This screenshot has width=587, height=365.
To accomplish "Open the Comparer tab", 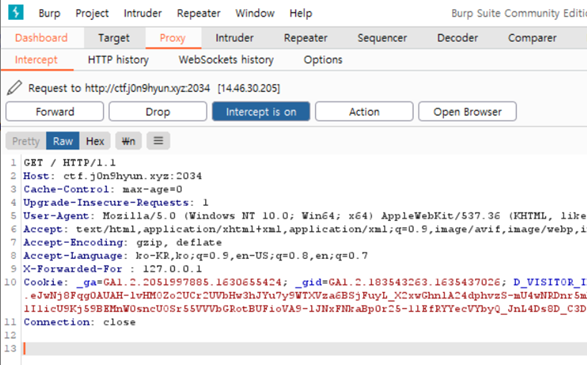I will 532,38.
